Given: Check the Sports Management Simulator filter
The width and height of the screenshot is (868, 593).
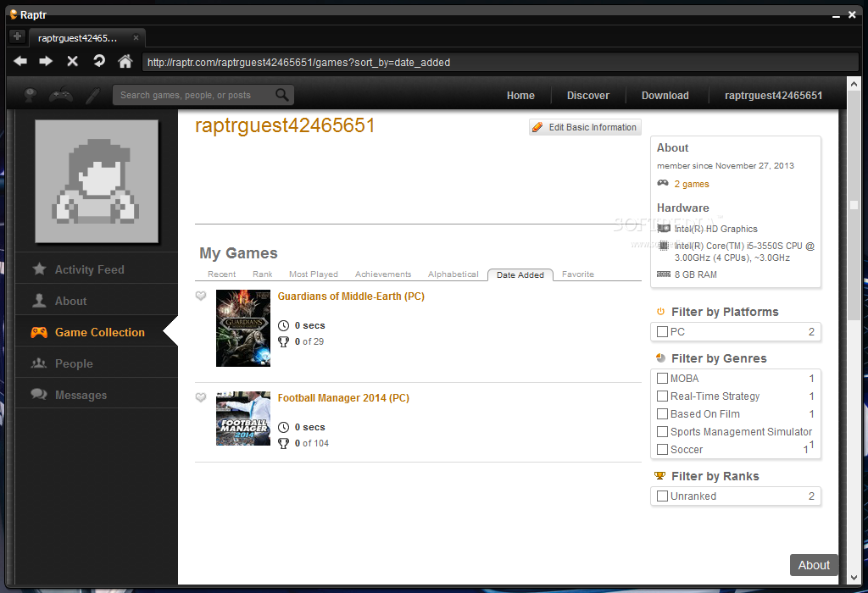Looking at the screenshot, I should click(x=662, y=431).
